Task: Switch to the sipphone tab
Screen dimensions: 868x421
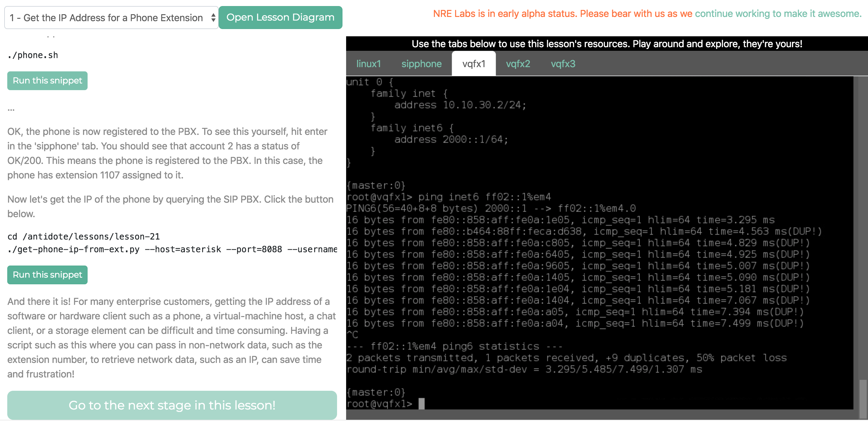Action: tap(422, 64)
